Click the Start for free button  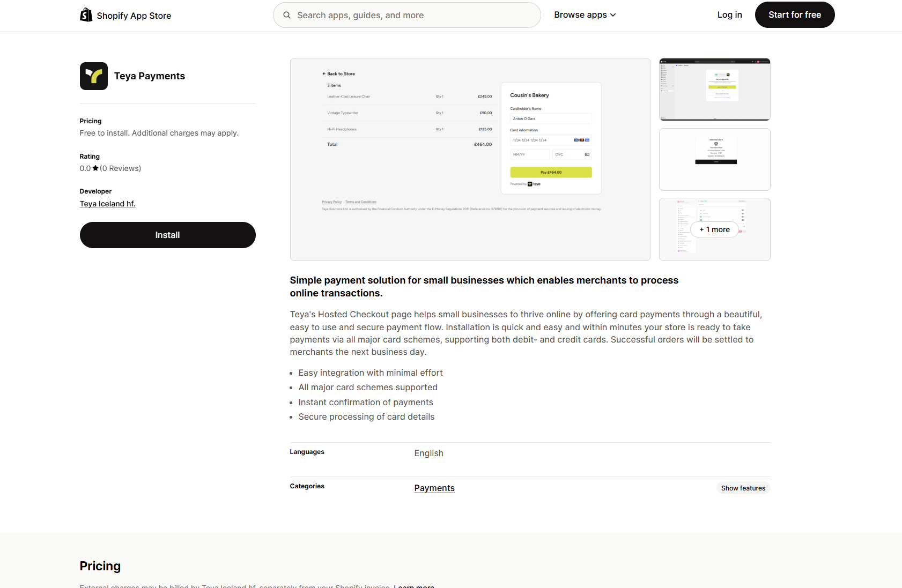(795, 15)
